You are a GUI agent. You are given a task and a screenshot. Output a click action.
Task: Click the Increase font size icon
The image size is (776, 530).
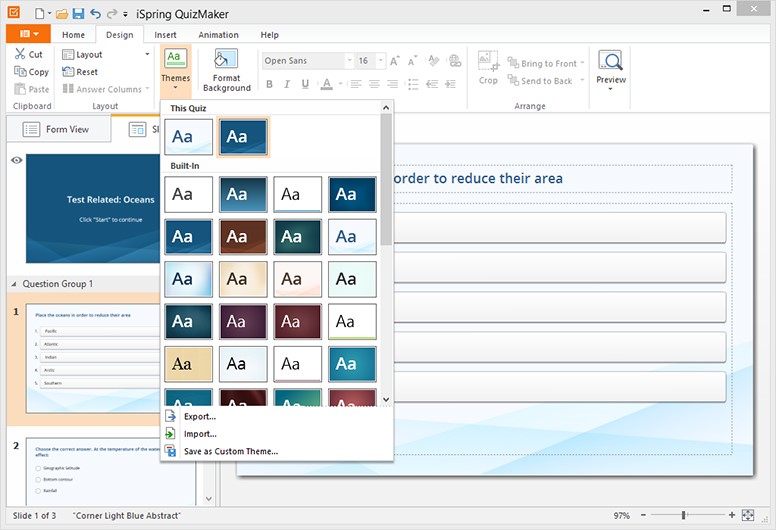(394, 61)
